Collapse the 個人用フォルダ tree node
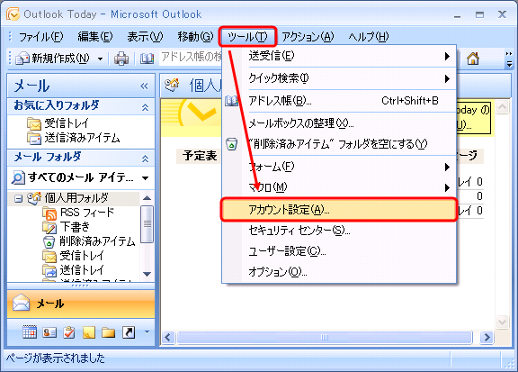The height and width of the screenshot is (372, 518). point(18,199)
